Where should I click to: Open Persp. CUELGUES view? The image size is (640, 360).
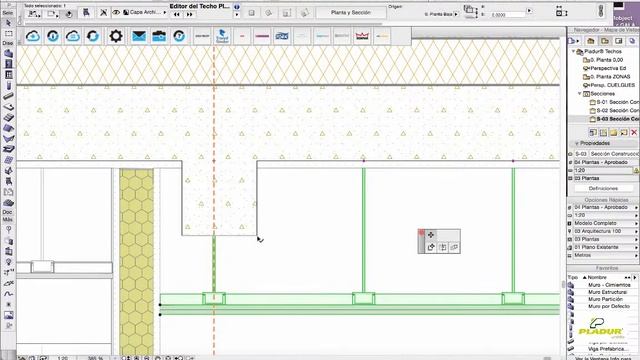609,85
